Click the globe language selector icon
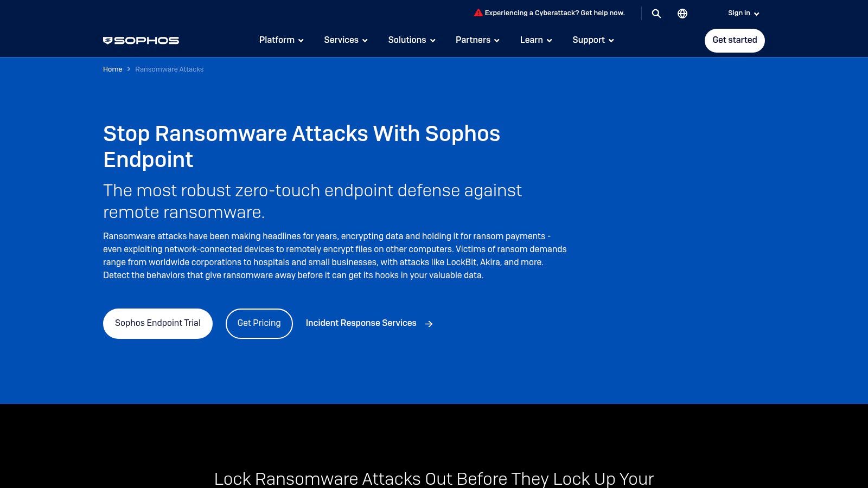Screen dimensions: 868x488 pyautogui.click(x=682, y=13)
